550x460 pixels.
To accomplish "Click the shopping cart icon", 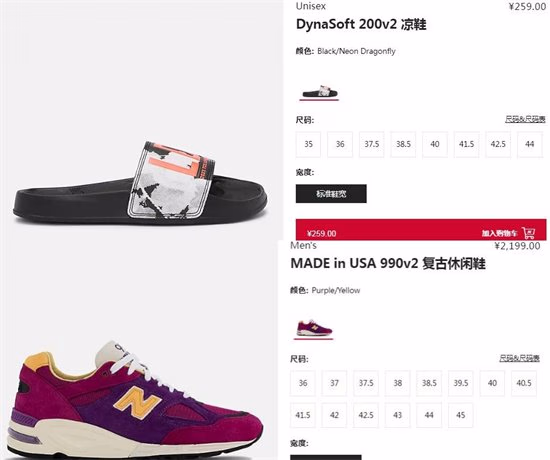I will [x=529, y=233].
